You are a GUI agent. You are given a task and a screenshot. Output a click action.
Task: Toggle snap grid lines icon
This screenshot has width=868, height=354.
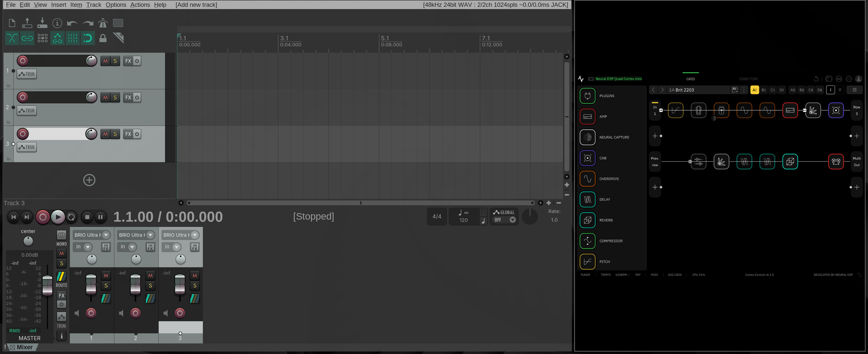point(72,38)
